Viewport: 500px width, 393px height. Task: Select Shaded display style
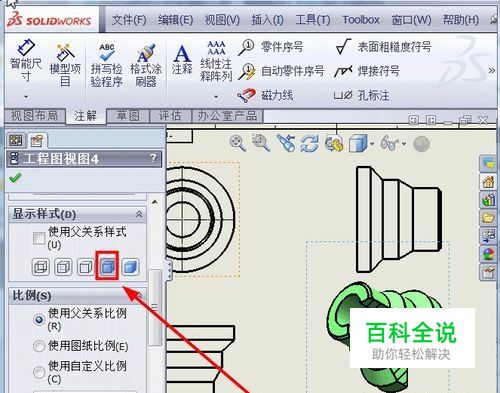tap(131, 267)
